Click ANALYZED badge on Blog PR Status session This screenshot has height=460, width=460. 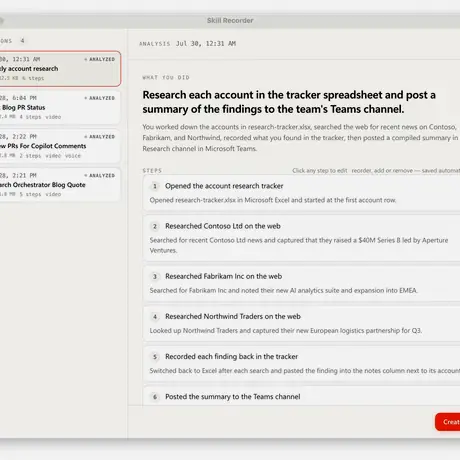pos(99,98)
